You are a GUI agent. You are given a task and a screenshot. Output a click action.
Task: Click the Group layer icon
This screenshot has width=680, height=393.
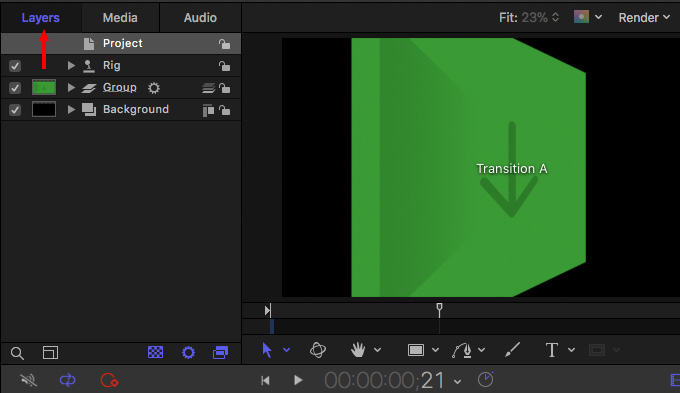point(88,88)
